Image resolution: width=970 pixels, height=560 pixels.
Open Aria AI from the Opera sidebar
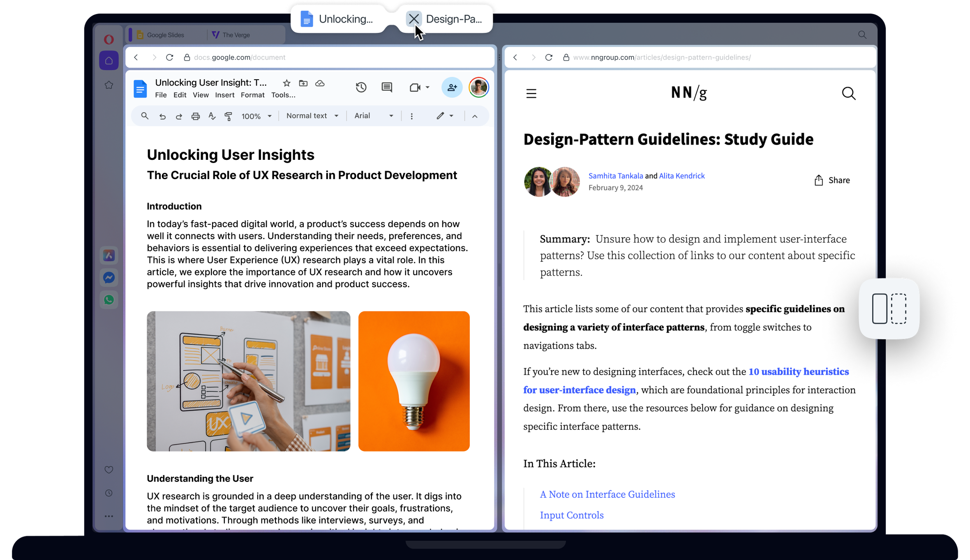109,255
